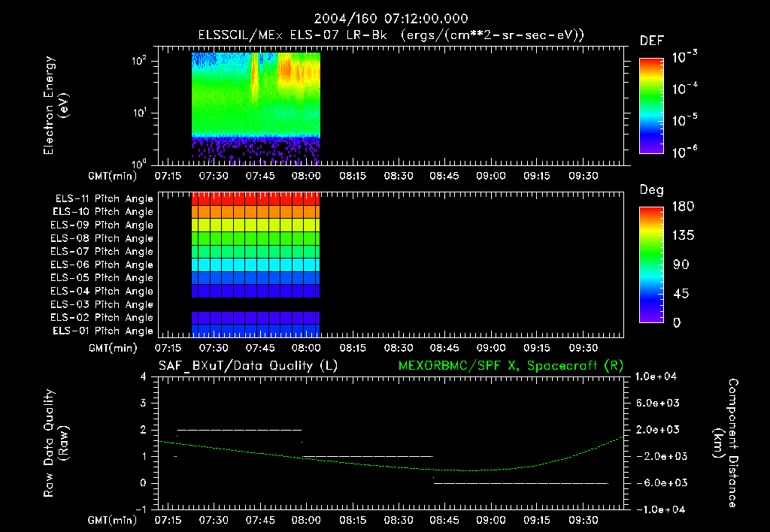This screenshot has width=770, height=532.
Task: Click the DEF label above the color scale
Action: [652, 41]
